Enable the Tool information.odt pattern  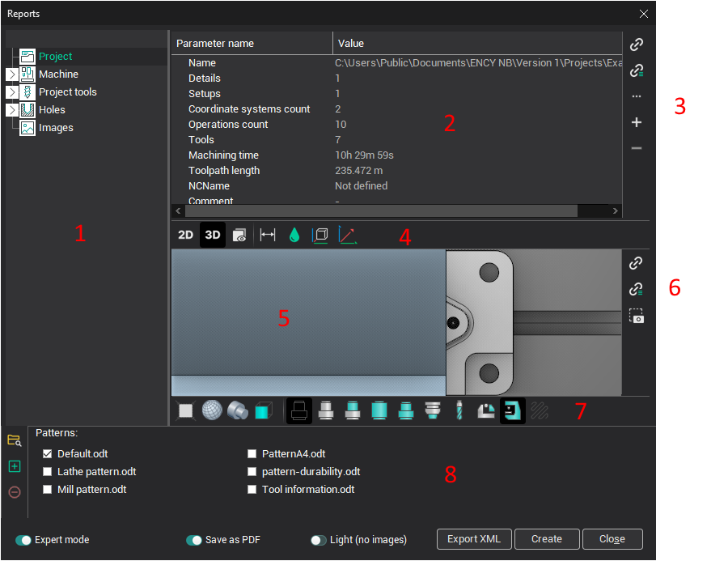tap(252, 490)
